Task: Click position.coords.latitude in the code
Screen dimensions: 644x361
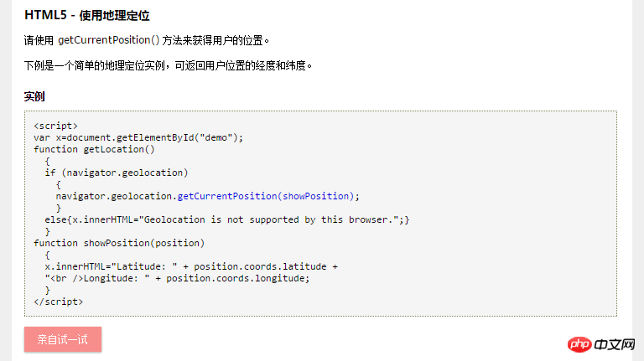Action: 260,266
